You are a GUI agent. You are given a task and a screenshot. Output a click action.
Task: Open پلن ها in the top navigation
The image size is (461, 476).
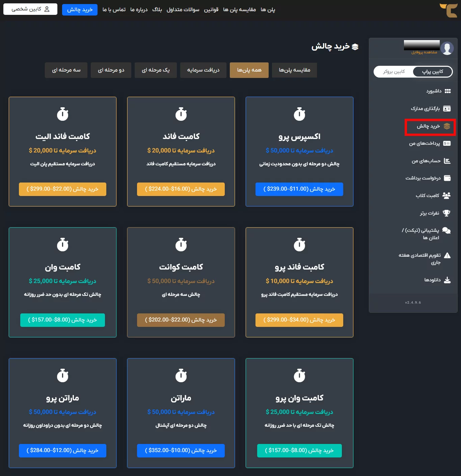pyautogui.click(x=268, y=9)
